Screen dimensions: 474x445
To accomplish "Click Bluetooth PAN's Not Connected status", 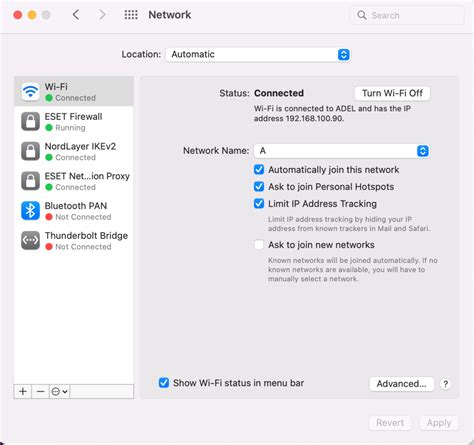I will (83, 217).
